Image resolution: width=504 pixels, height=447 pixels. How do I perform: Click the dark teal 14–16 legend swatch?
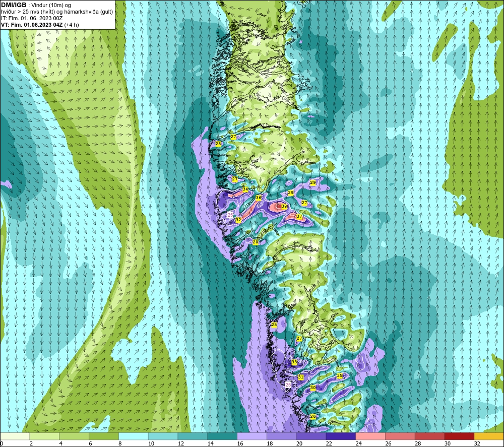pyautogui.click(x=222, y=436)
